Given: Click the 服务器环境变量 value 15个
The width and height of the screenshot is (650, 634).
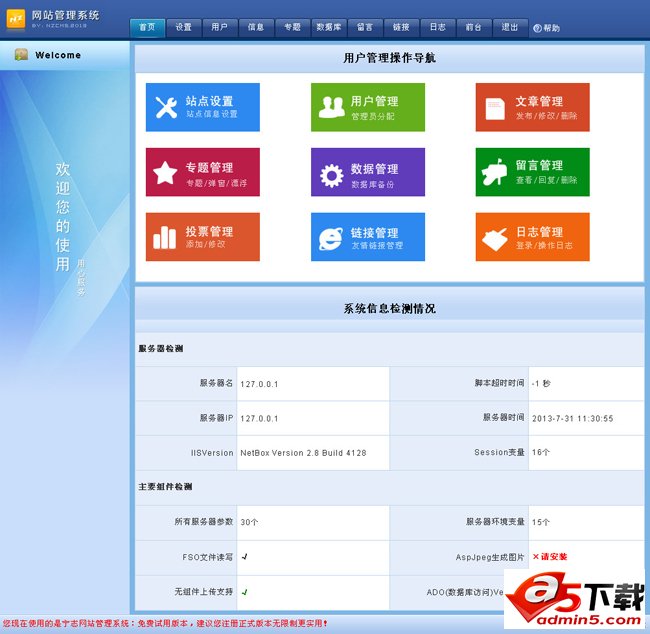Looking at the screenshot, I should pos(540,522).
